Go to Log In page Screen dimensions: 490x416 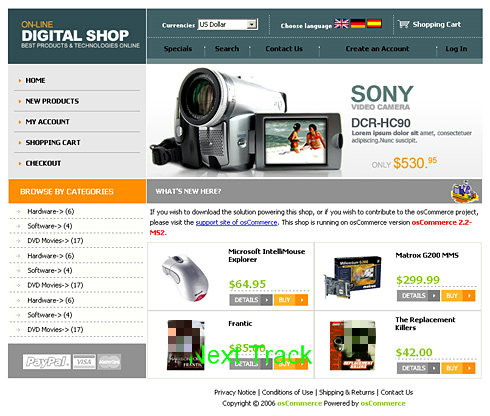click(456, 49)
